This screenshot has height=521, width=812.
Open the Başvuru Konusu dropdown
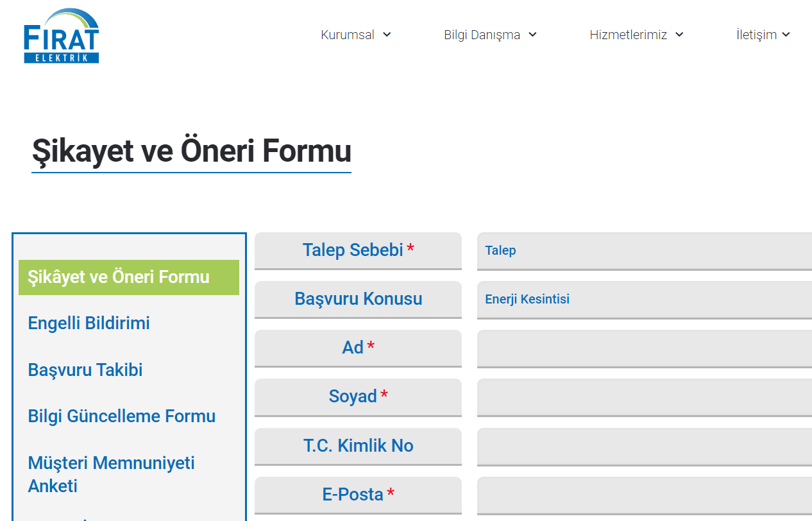coord(644,299)
